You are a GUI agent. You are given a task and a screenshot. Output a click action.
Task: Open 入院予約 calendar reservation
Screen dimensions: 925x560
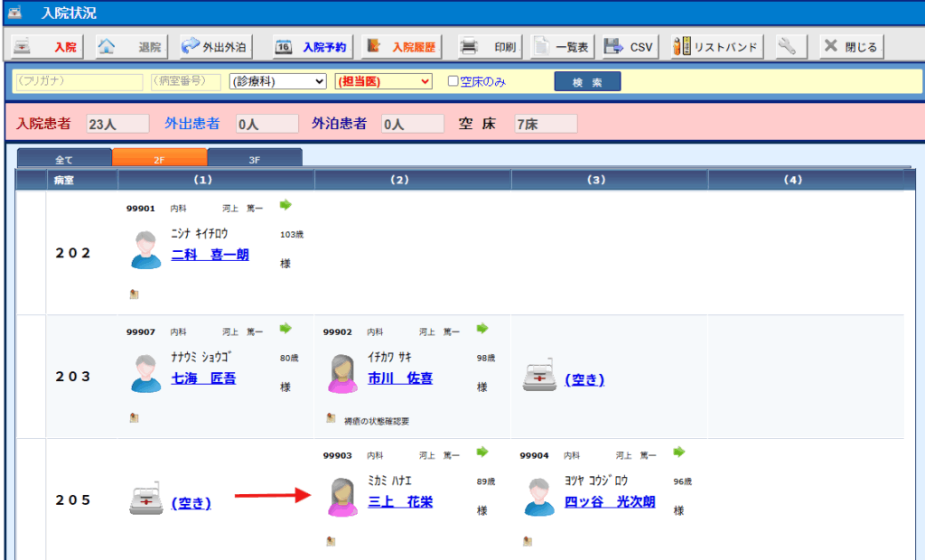click(313, 46)
